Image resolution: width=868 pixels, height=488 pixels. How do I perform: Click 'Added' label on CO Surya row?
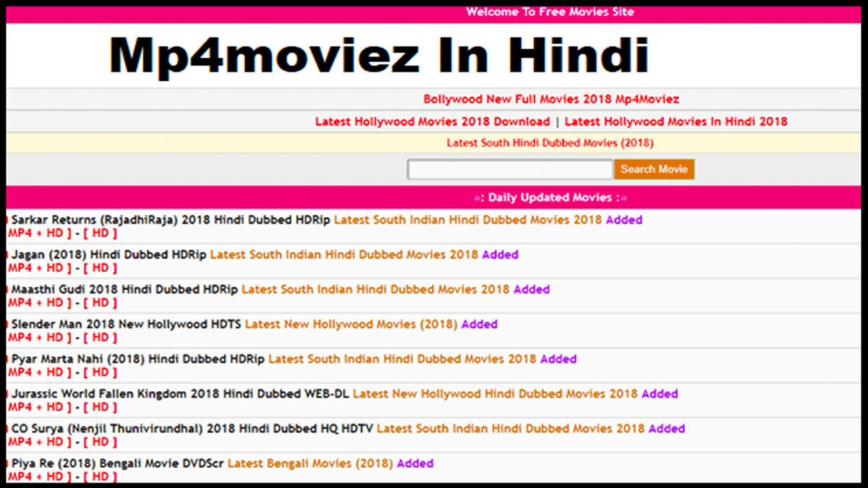click(666, 429)
